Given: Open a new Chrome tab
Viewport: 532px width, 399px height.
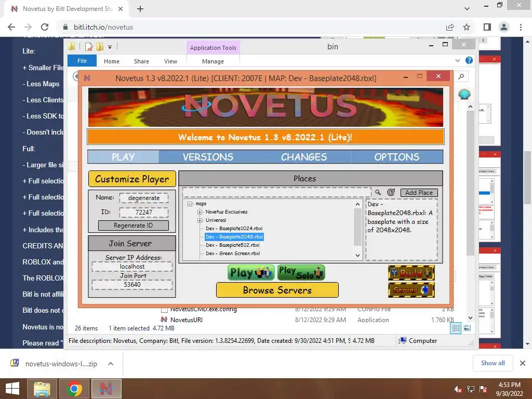Looking at the screenshot, I should (x=140, y=9).
